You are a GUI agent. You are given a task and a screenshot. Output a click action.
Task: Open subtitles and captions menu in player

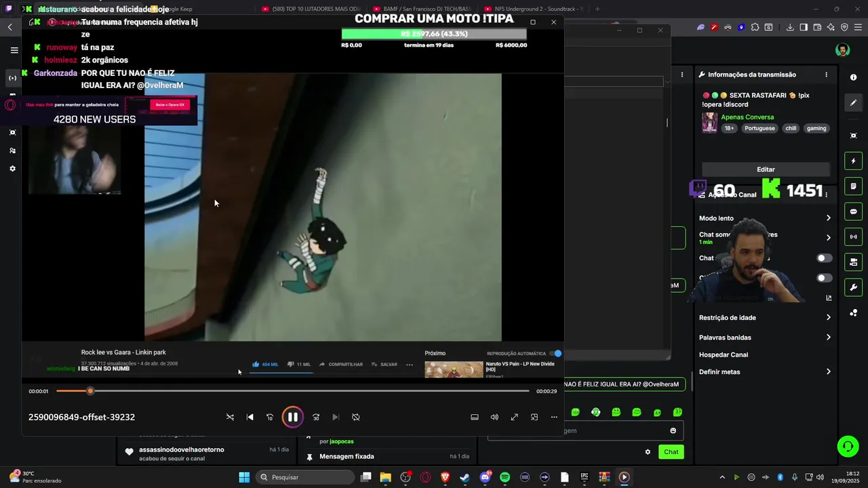point(475,417)
